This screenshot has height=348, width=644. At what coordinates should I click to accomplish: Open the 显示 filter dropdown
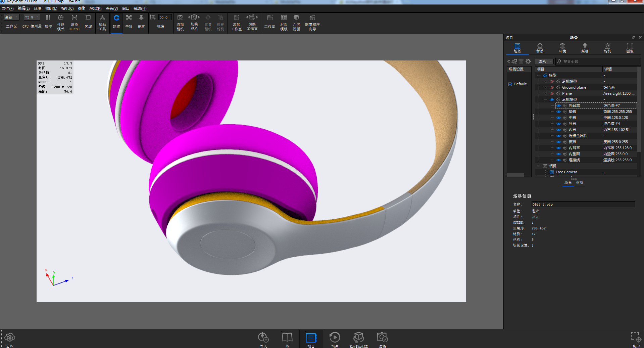544,61
